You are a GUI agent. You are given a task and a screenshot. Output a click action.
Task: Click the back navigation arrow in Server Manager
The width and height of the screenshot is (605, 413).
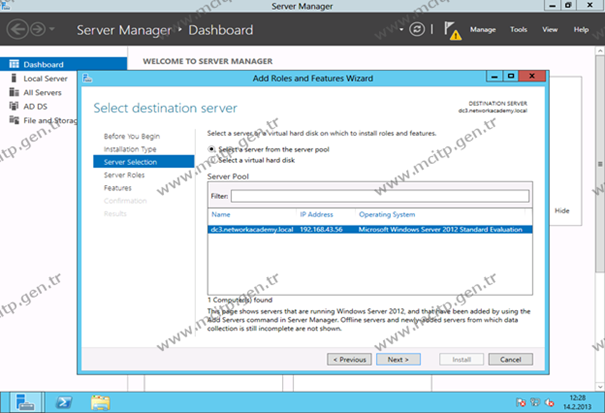pos(17,29)
